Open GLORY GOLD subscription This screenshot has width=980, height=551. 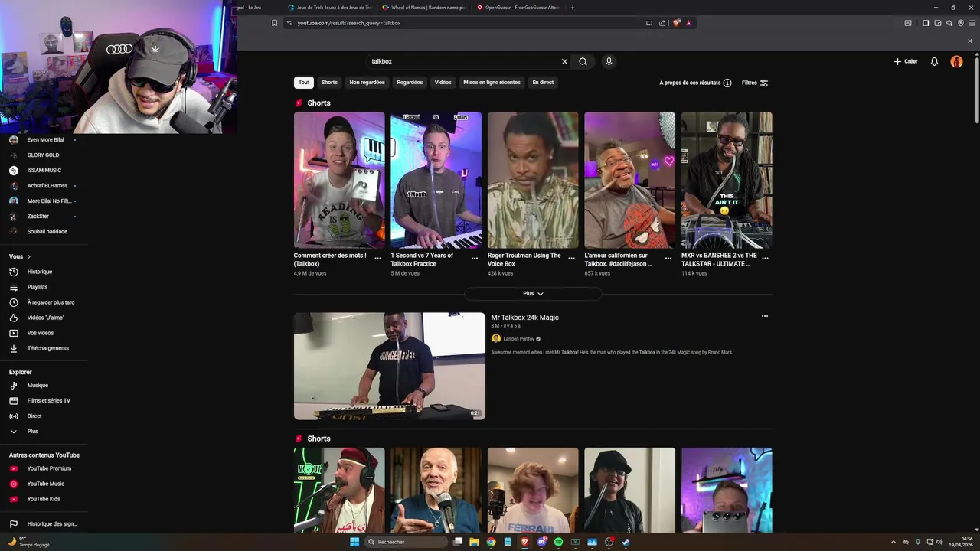pyautogui.click(x=44, y=155)
